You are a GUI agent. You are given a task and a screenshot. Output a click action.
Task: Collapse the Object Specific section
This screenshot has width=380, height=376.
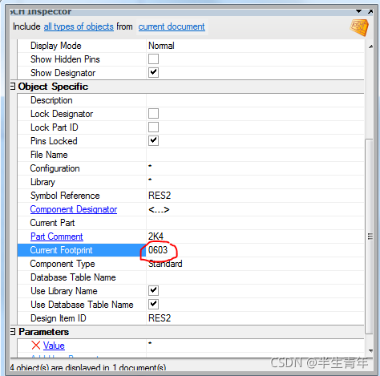pos(12,86)
